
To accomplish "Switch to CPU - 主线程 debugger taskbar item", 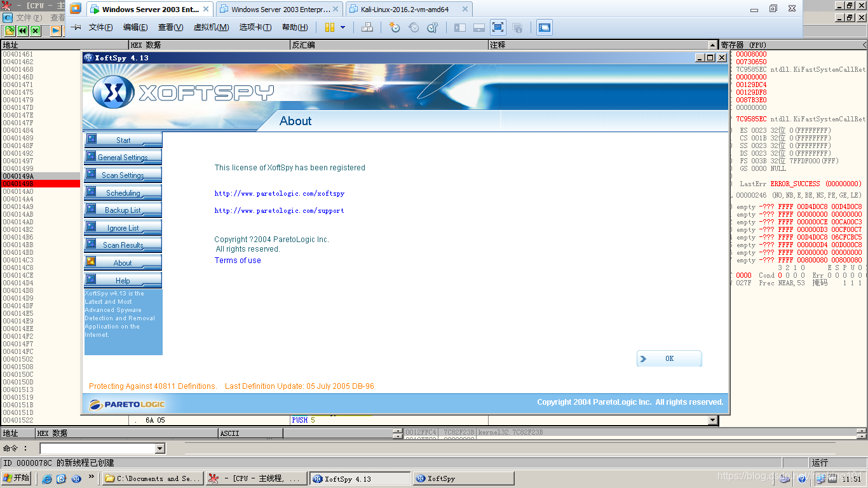I will point(255,478).
